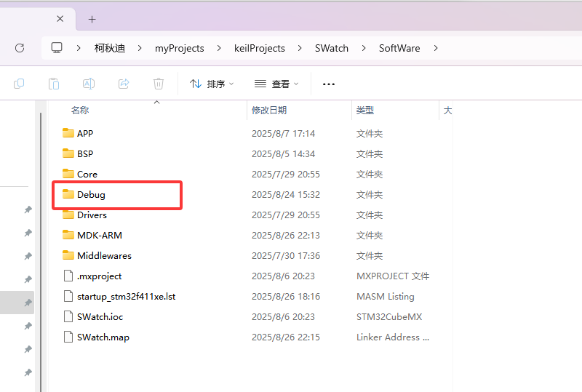Open a new tab with the plus button

[92, 19]
